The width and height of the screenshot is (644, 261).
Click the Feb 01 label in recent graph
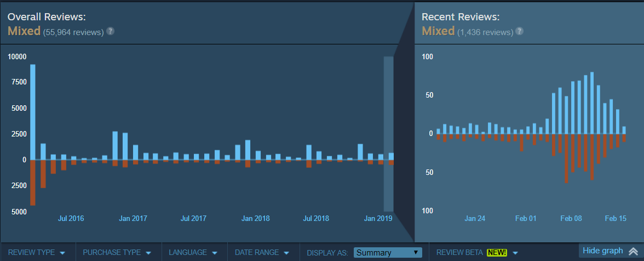pos(526,218)
